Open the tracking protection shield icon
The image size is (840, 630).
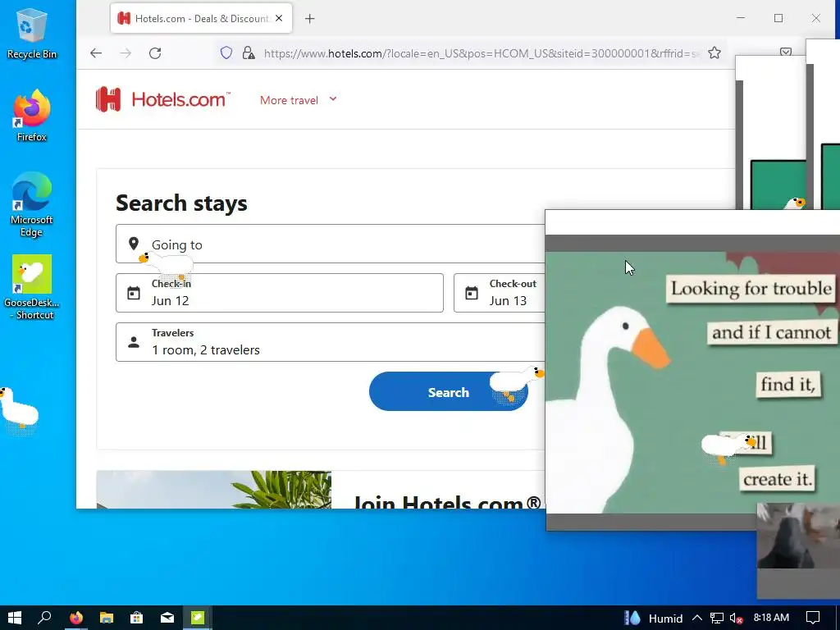226,53
